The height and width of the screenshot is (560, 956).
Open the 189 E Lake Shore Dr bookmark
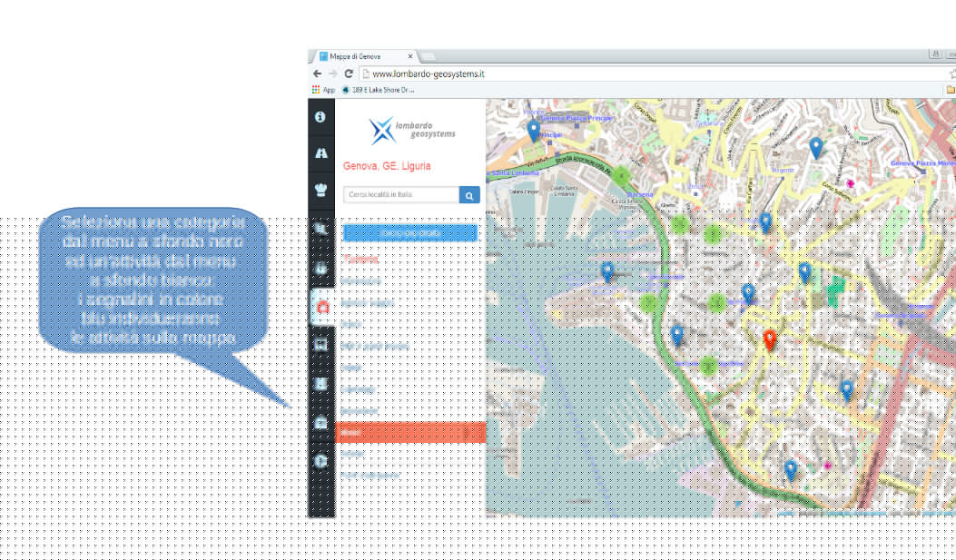click(377, 90)
